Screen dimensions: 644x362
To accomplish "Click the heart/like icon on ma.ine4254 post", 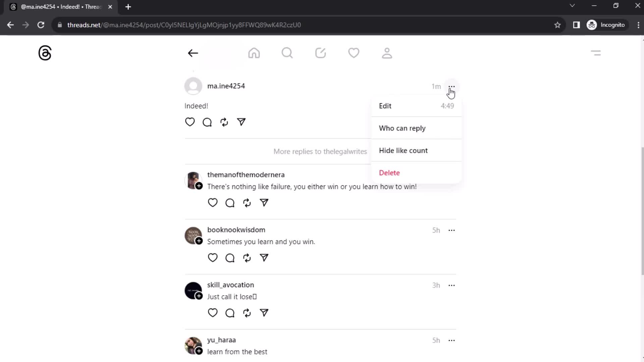I will [x=190, y=122].
